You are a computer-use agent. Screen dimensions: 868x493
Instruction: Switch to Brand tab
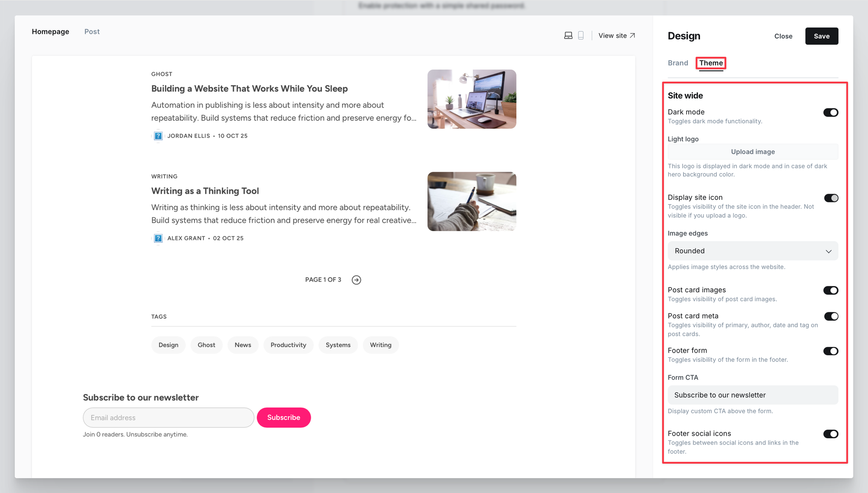click(x=677, y=63)
